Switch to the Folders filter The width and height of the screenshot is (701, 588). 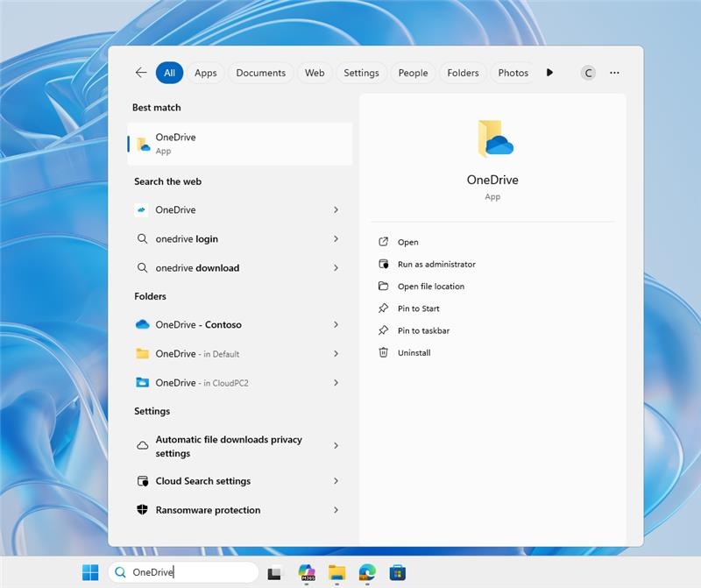coord(463,73)
